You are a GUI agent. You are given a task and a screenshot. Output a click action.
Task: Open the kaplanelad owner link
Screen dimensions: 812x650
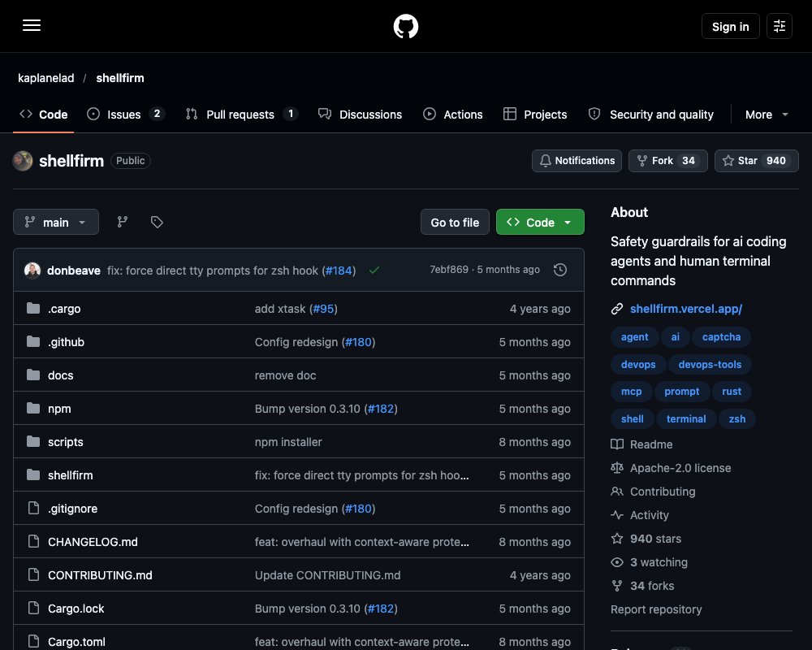46,78
